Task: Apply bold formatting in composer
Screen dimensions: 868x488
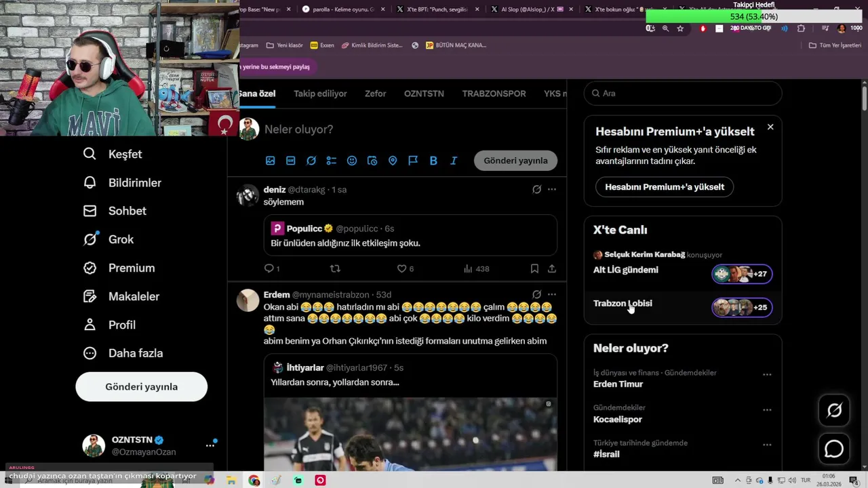Action: [433, 161]
